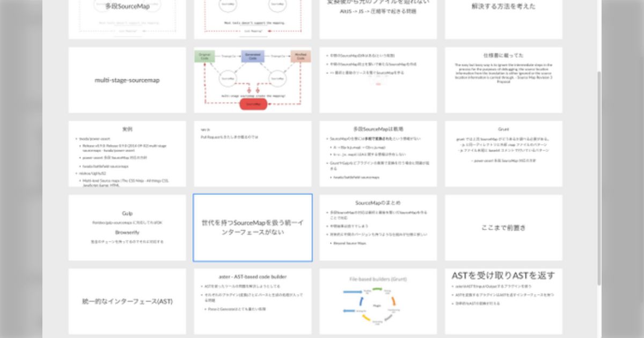Screen dimensions: 644x338
Task: Open the 多段SourceMapは戦場 slide
Action: [378, 153]
